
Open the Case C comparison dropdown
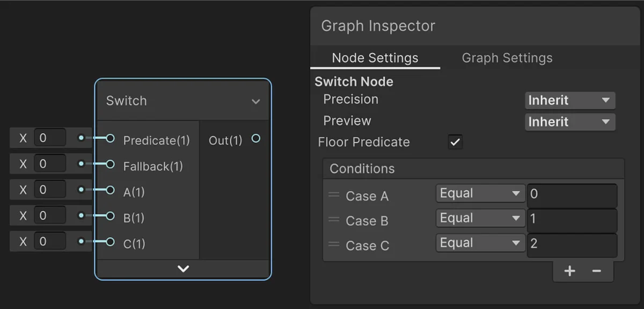480,243
